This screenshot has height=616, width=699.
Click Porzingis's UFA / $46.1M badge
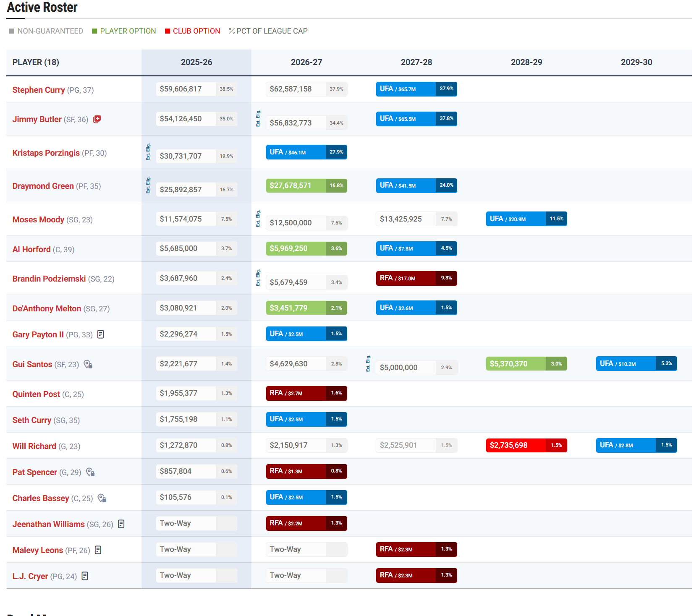[x=306, y=152]
